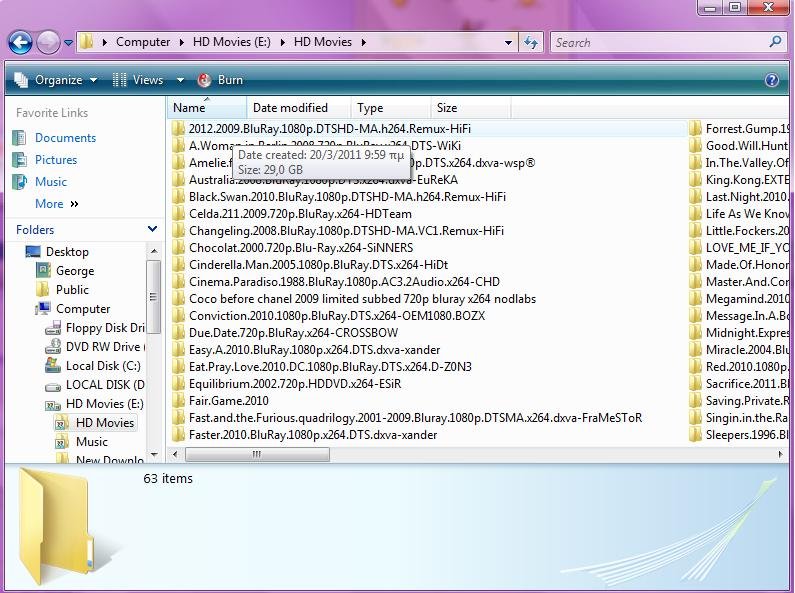795x593 pixels.
Task: Select the 2012.2009.BluRay folder icon
Action: [x=178, y=129]
